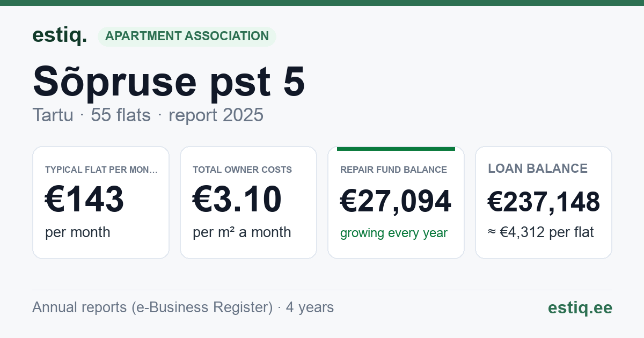Open the estiq.ee link
This screenshot has width=644, height=338.
click(580, 307)
